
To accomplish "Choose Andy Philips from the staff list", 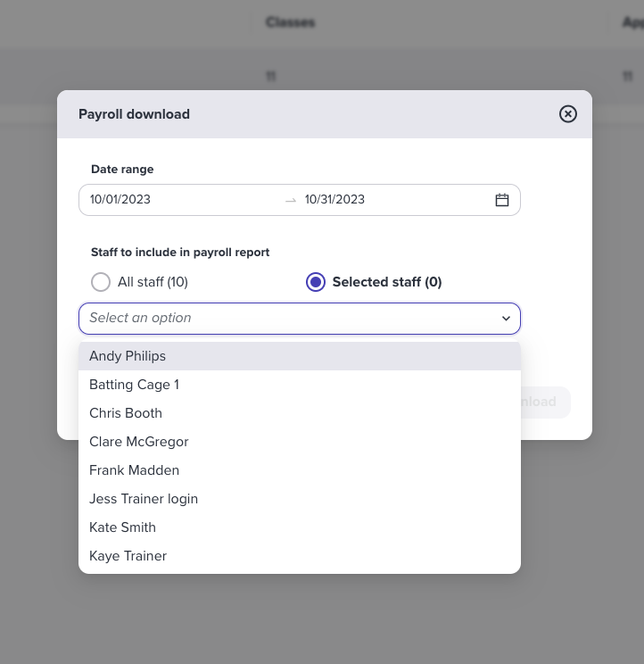I will click(x=300, y=356).
